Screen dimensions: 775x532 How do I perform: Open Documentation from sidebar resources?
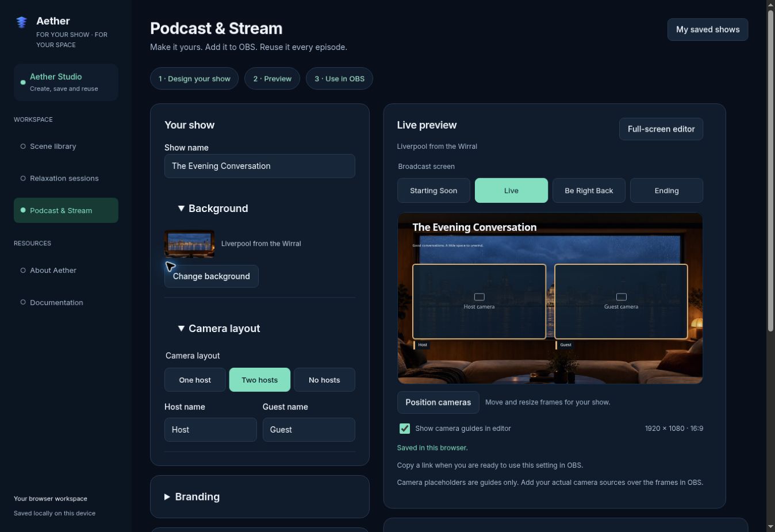[x=66, y=302]
